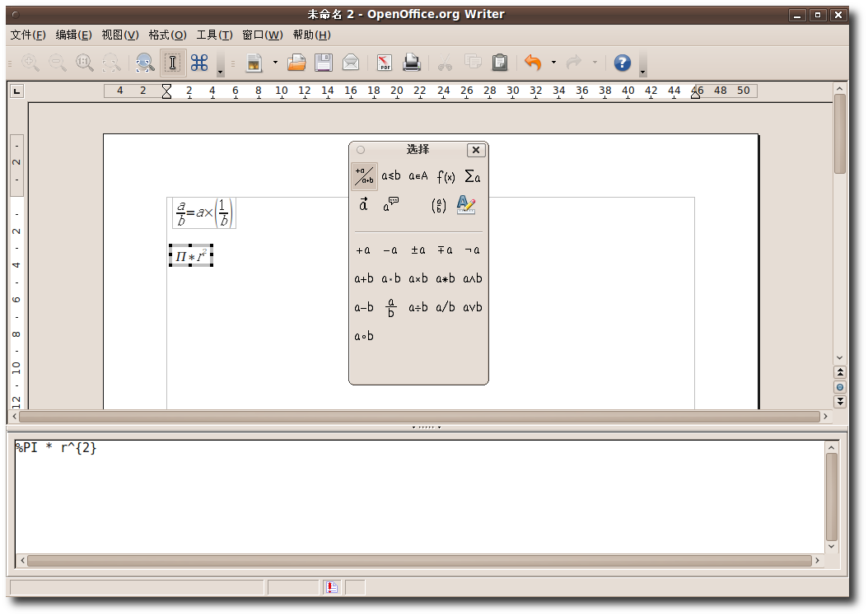
Task: Click the Undo arrow button
Action: coord(534,63)
